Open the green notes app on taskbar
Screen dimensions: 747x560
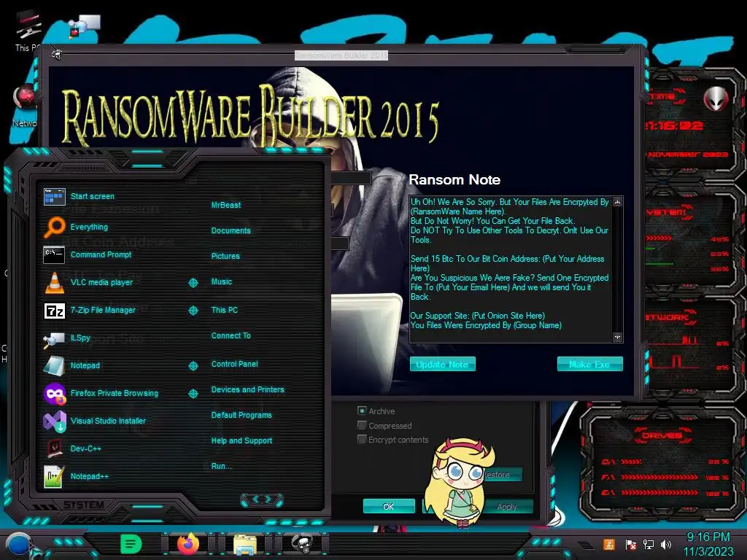coord(131,544)
